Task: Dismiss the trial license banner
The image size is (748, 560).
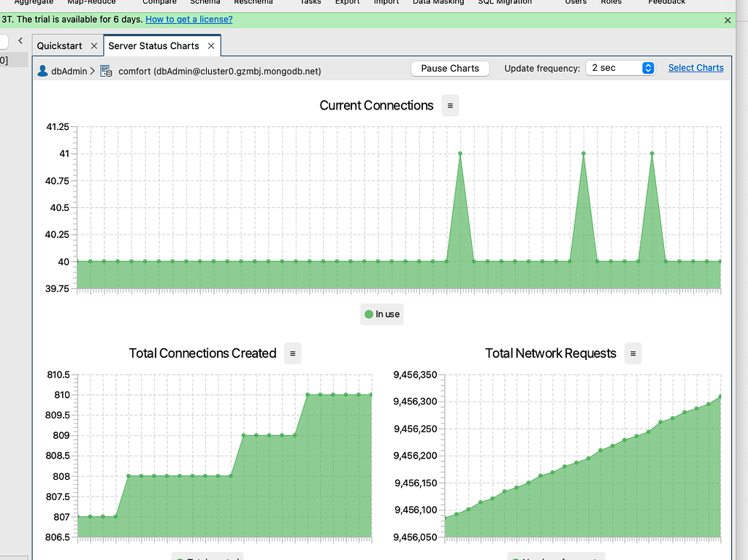Action: click(x=728, y=20)
